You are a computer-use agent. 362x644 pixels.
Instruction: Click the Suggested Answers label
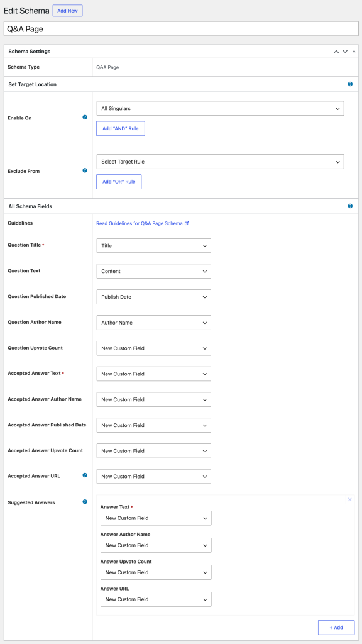[31, 502]
